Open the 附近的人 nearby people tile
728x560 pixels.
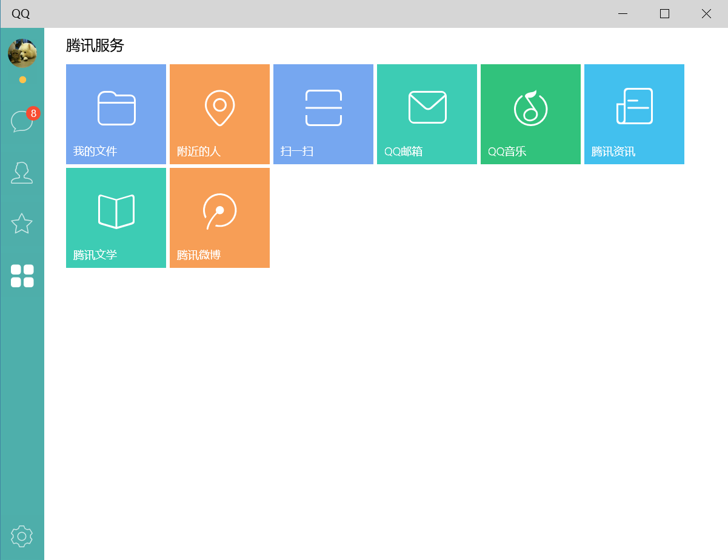click(219, 114)
